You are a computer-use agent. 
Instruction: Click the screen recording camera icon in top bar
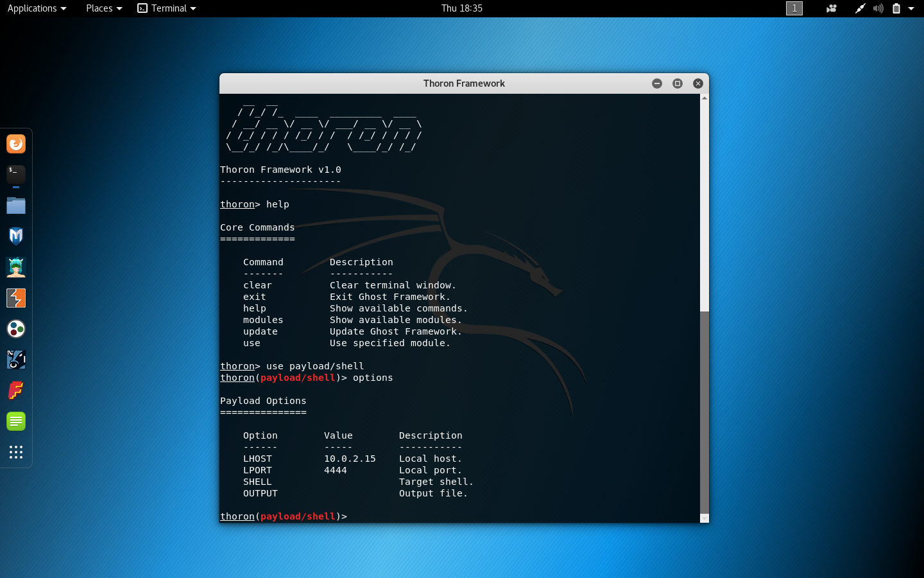[831, 8]
